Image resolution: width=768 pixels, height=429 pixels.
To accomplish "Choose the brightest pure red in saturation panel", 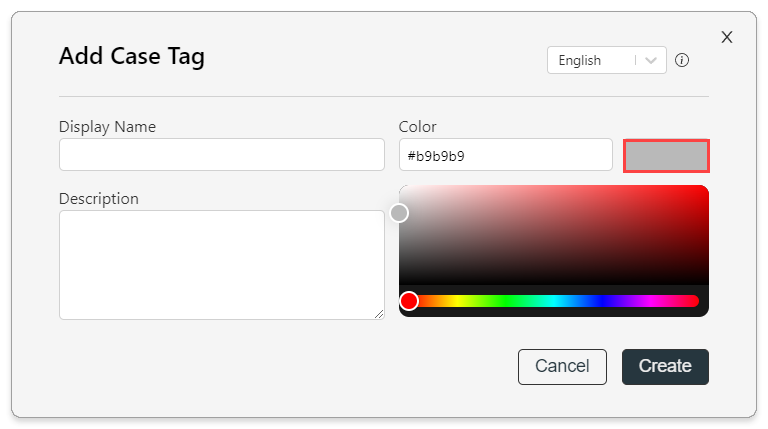I will point(706,189).
